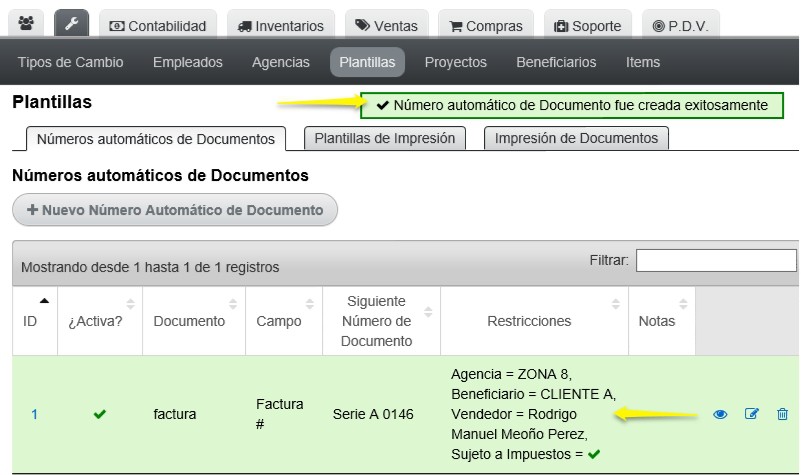Click the Restricciones text for Agencia ZONA 8
This screenshot has width=801, height=475.
[x=511, y=374]
